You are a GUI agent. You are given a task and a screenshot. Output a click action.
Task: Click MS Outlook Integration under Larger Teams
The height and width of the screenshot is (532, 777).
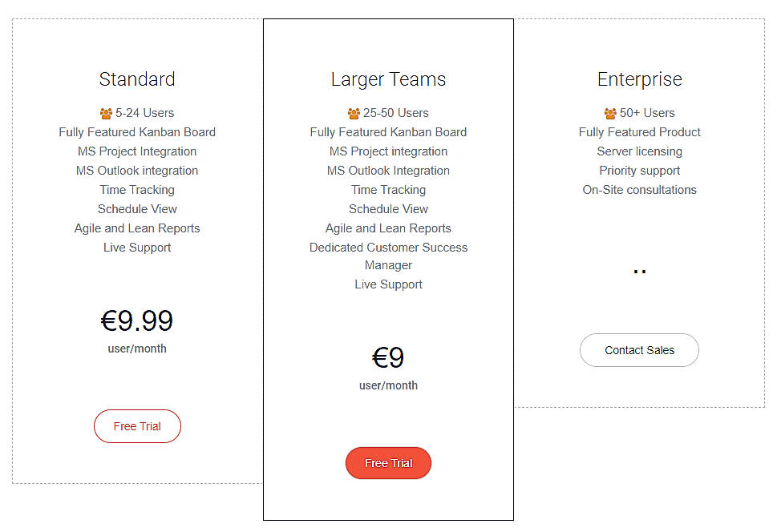pos(388,170)
